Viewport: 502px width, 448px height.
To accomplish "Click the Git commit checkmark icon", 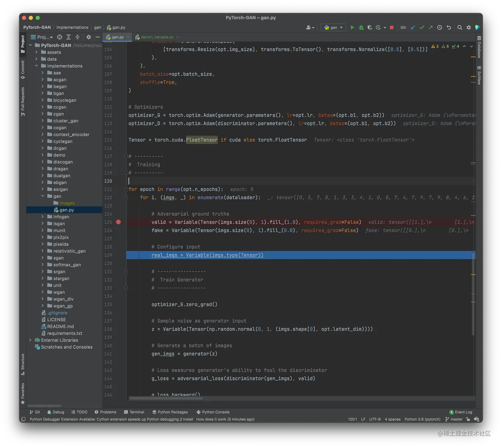I will pos(422,28).
